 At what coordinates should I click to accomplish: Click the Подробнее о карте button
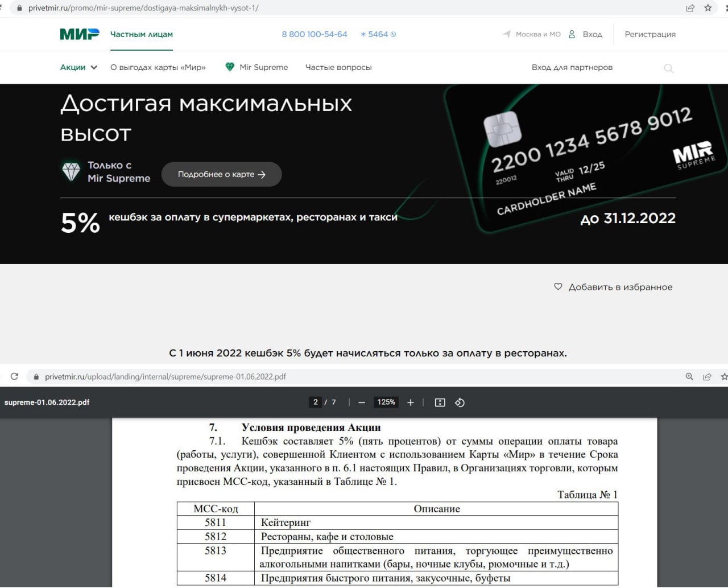(222, 174)
